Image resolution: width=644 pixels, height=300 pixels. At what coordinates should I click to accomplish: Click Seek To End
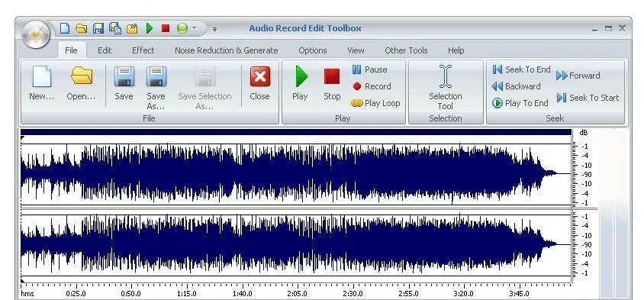pos(521,69)
